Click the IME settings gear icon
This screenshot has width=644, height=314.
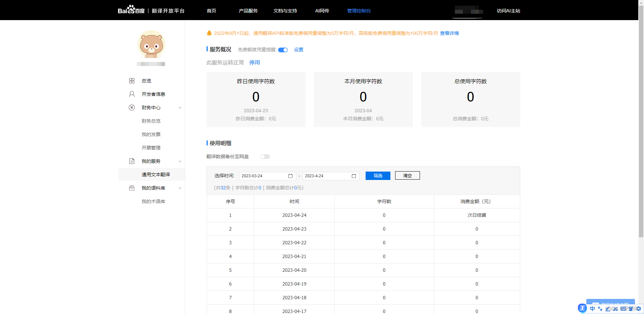click(639, 309)
